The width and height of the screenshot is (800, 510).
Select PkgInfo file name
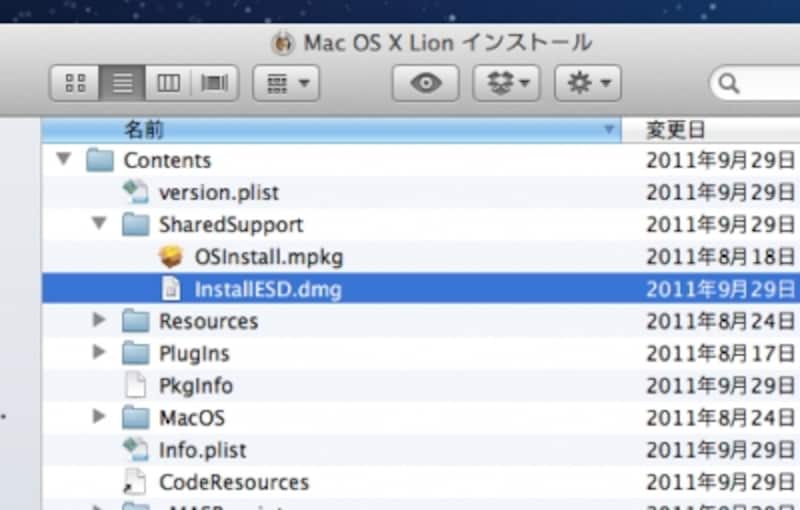click(196, 386)
